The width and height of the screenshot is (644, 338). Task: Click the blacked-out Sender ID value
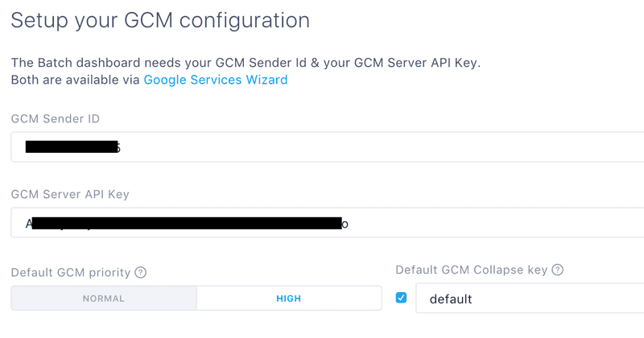click(x=71, y=147)
